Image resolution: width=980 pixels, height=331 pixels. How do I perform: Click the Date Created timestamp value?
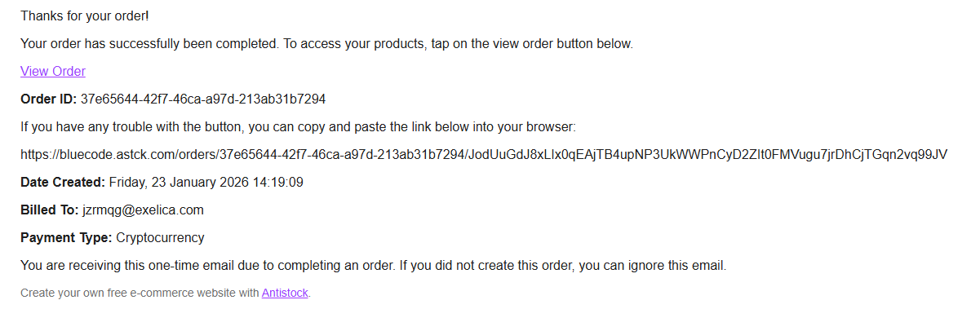pyautogui.click(x=206, y=182)
